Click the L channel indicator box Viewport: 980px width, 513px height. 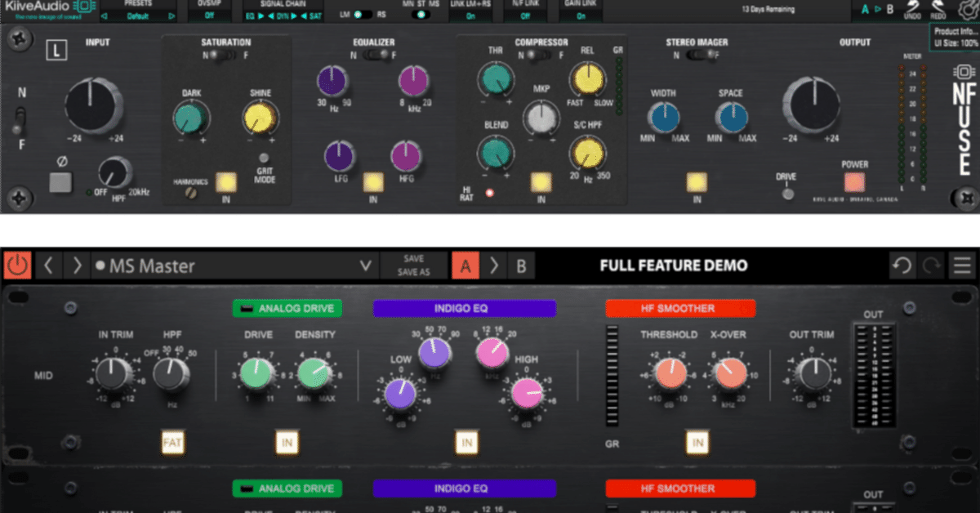(x=56, y=51)
